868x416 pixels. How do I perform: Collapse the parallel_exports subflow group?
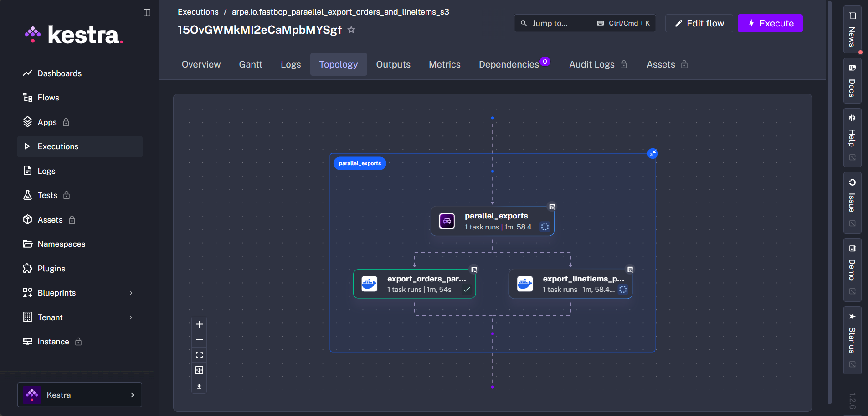(653, 153)
